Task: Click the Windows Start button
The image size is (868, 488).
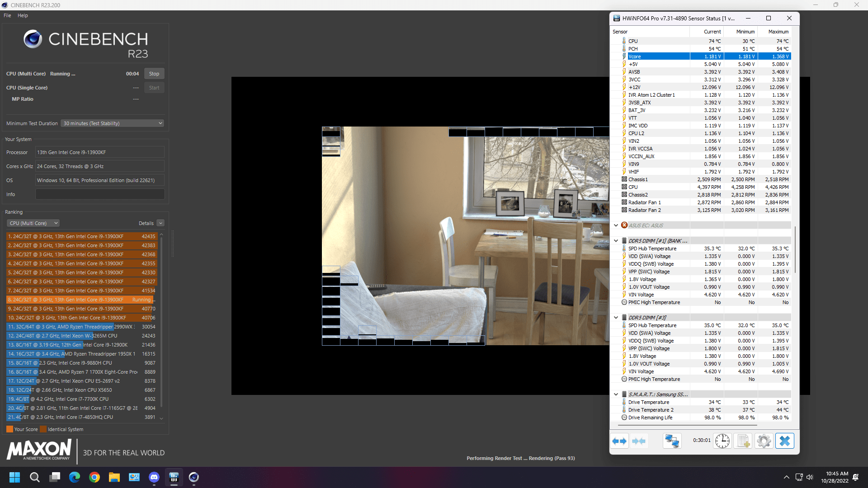Action: 14,477
